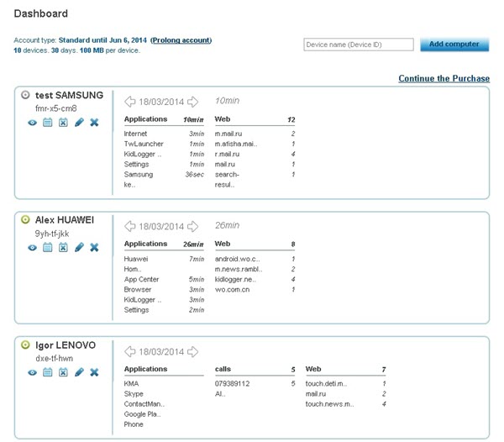Remove Igor LENOVO device with X icon
The width and height of the screenshot is (504, 442).
[x=94, y=372]
